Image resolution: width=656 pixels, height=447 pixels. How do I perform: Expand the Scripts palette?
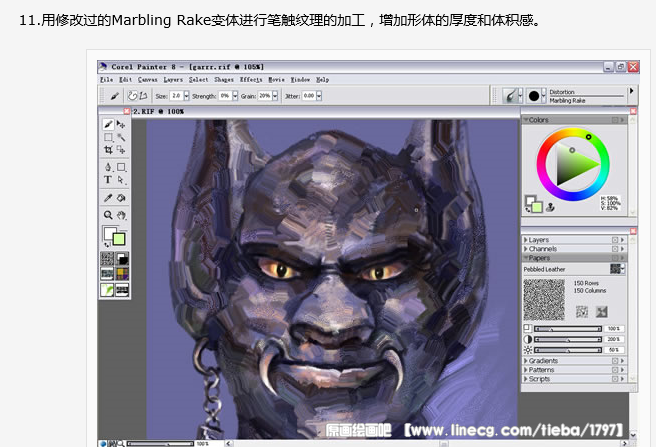pyautogui.click(x=525, y=379)
